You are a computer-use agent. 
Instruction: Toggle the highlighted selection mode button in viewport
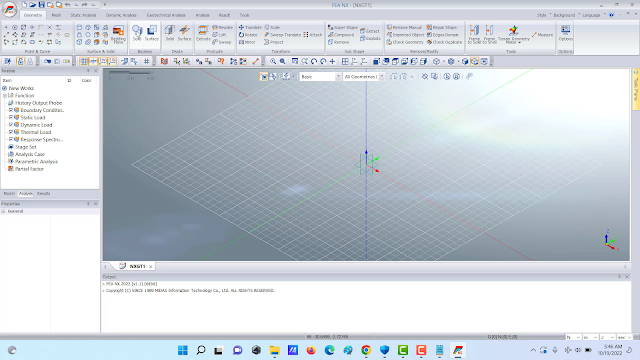pos(264,76)
